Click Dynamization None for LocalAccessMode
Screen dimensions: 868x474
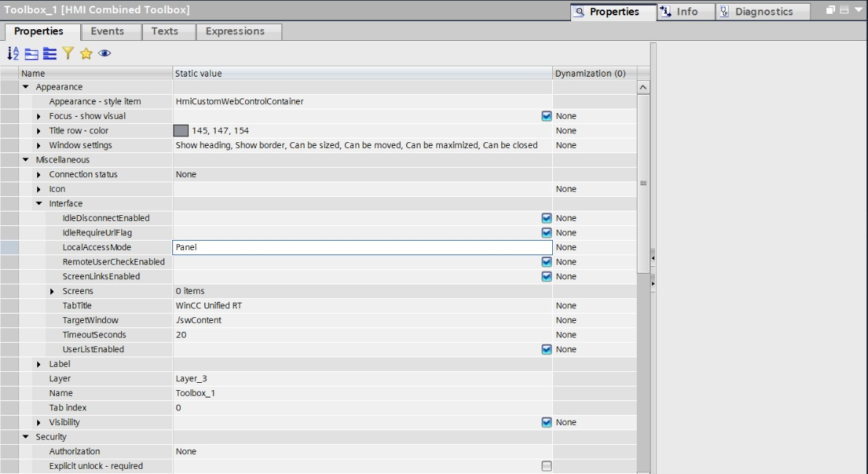[x=566, y=247]
